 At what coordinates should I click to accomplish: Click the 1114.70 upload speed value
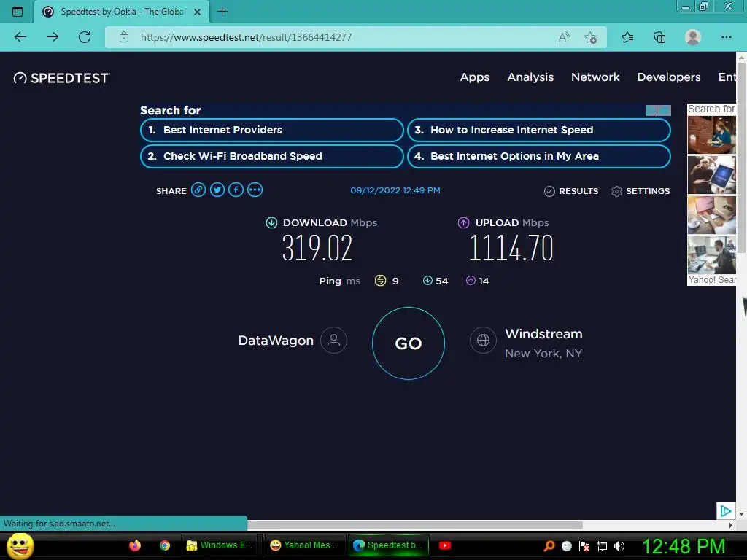(x=511, y=249)
